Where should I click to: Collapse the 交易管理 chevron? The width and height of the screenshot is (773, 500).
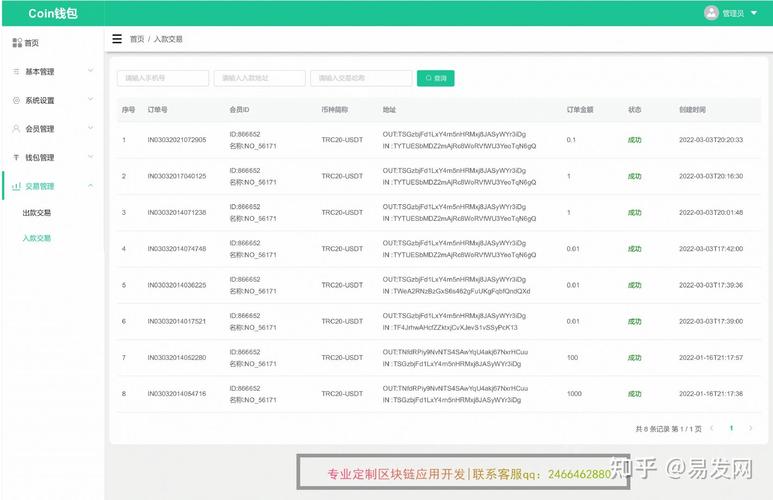[x=90, y=185]
